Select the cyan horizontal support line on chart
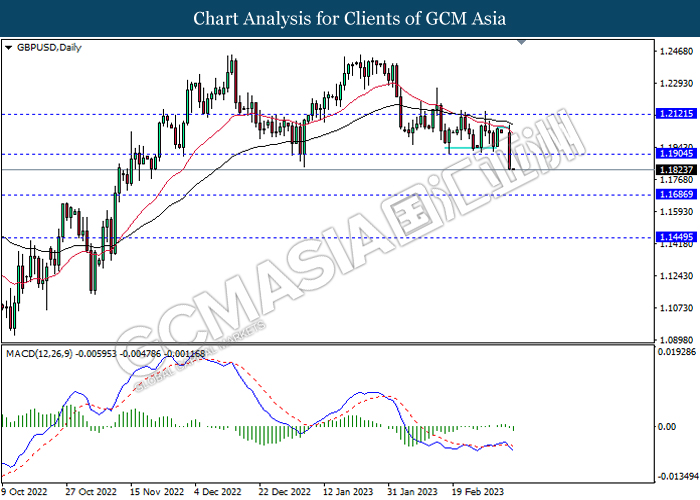This screenshot has height=500, width=700. click(470, 148)
